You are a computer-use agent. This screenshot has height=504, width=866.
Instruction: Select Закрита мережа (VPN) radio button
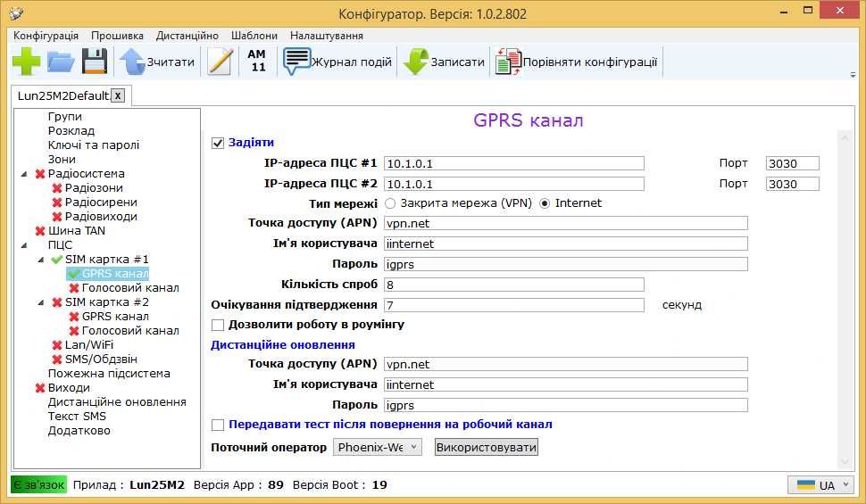(390, 203)
